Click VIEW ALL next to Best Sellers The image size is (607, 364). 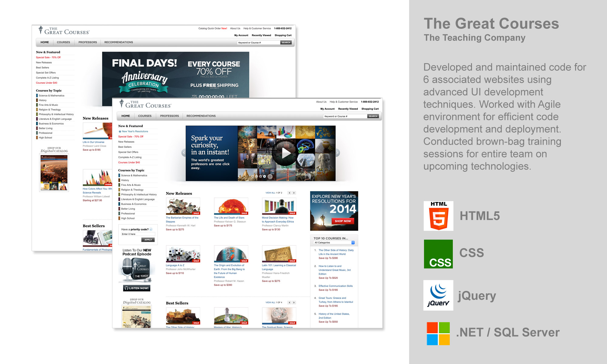pos(270,302)
